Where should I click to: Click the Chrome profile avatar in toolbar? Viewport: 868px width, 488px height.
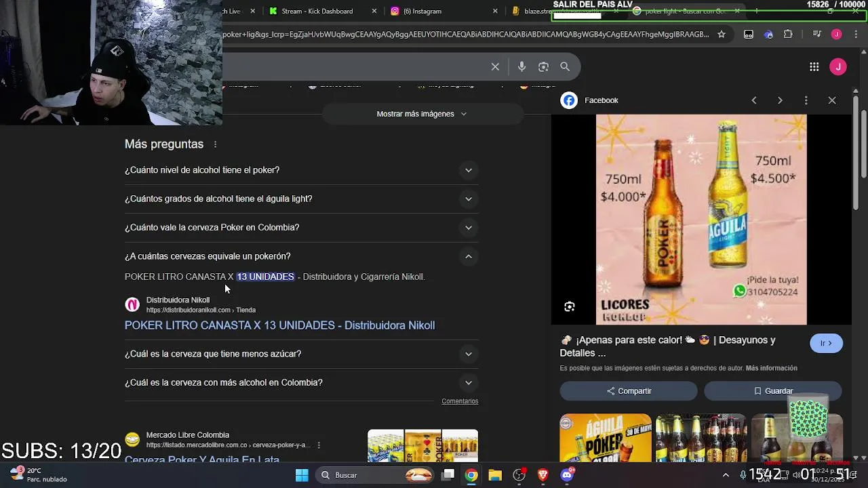tap(837, 34)
